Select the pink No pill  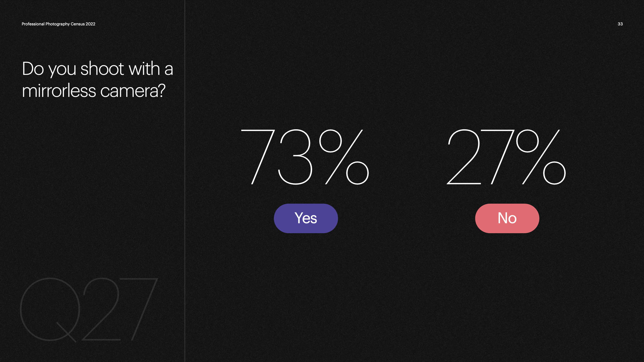pos(507,218)
